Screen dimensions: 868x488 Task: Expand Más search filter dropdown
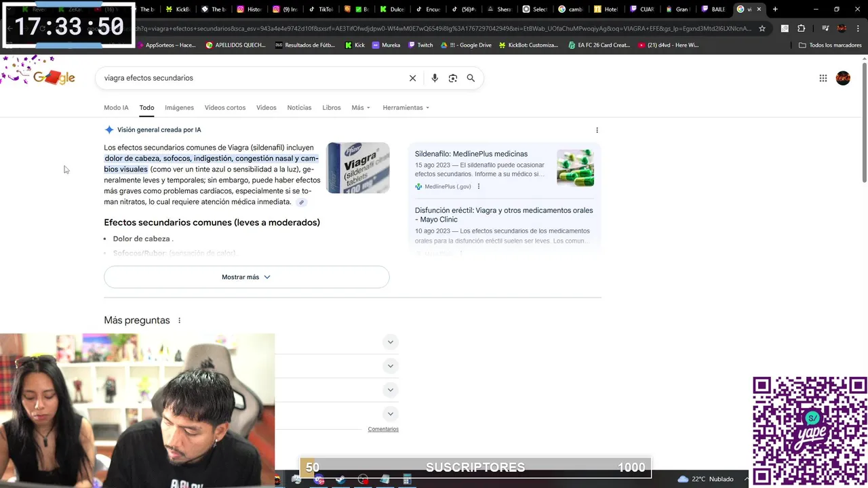pos(361,108)
